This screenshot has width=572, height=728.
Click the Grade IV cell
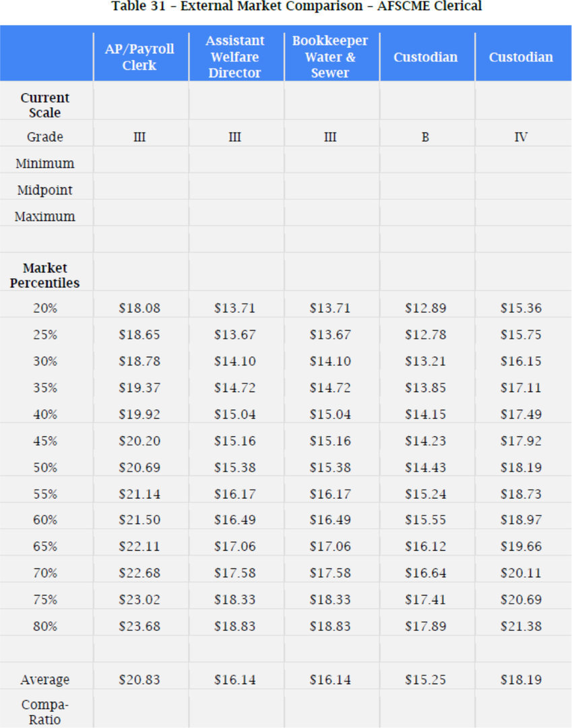point(521,137)
